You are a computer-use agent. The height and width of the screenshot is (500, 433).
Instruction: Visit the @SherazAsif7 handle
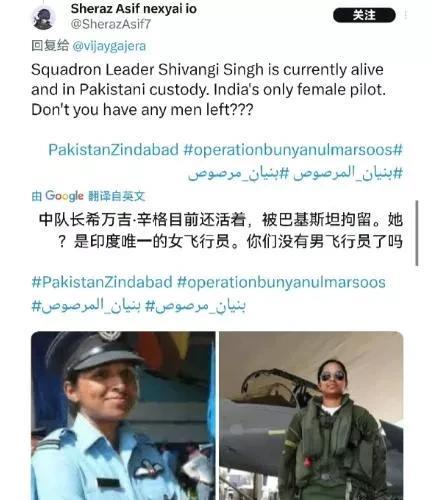coord(111,24)
